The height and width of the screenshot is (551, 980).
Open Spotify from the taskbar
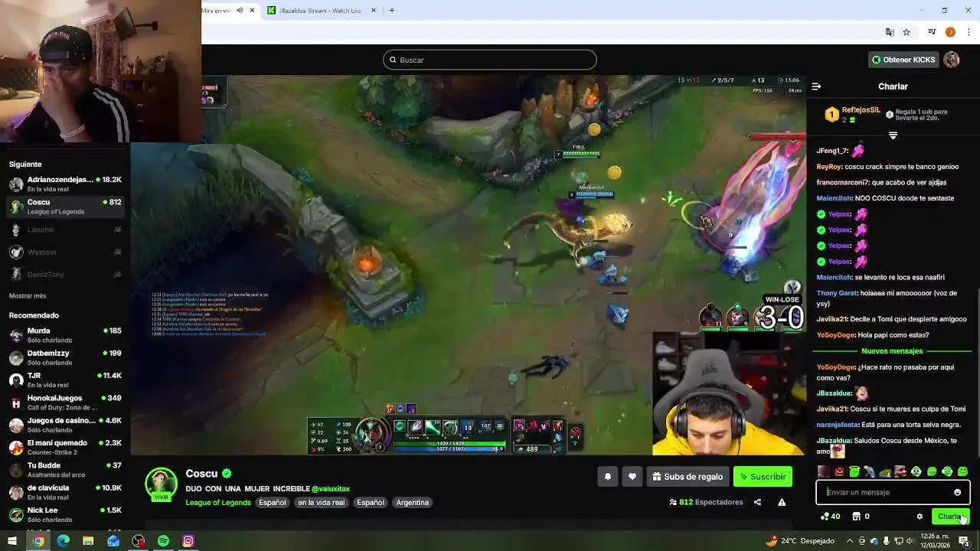(163, 541)
